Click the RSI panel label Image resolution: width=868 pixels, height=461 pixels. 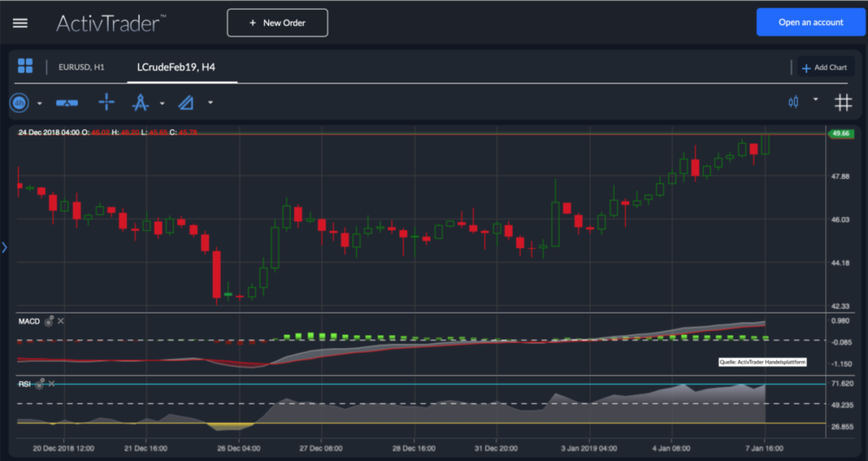24,384
